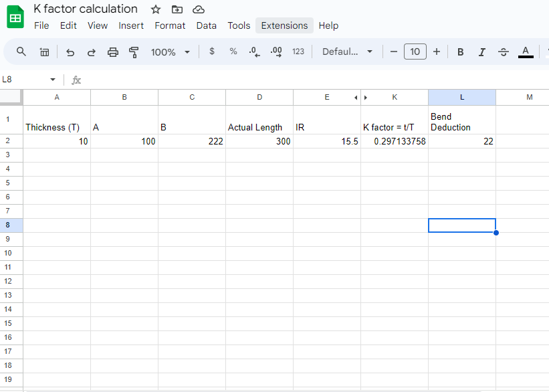Image resolution: width=549 pixels, height=392 pixels.
Task: Toggle italic formatting
Action: (482, 52)
